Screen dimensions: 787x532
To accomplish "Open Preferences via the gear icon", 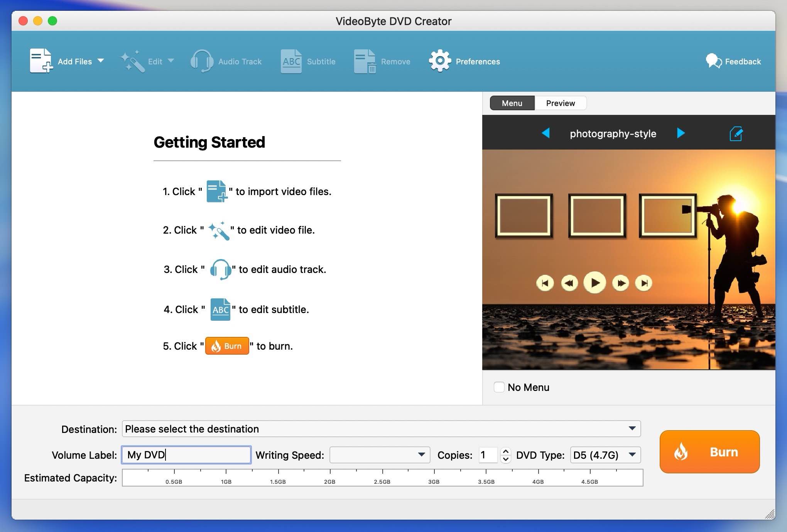I will (439, 61).
